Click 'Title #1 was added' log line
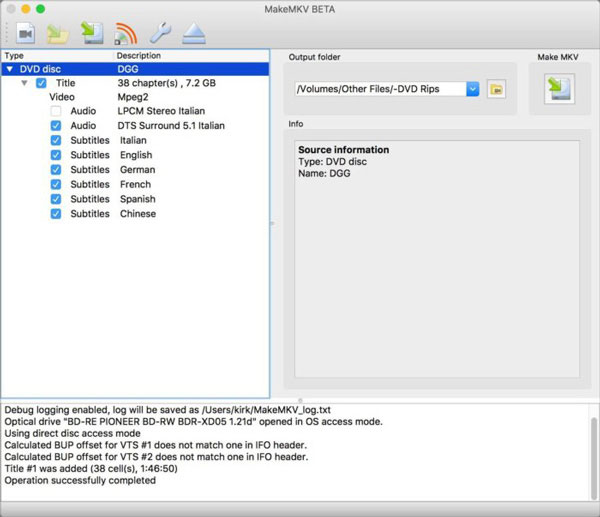The width and height of the screenshot is (600, 517). point(91,468)
